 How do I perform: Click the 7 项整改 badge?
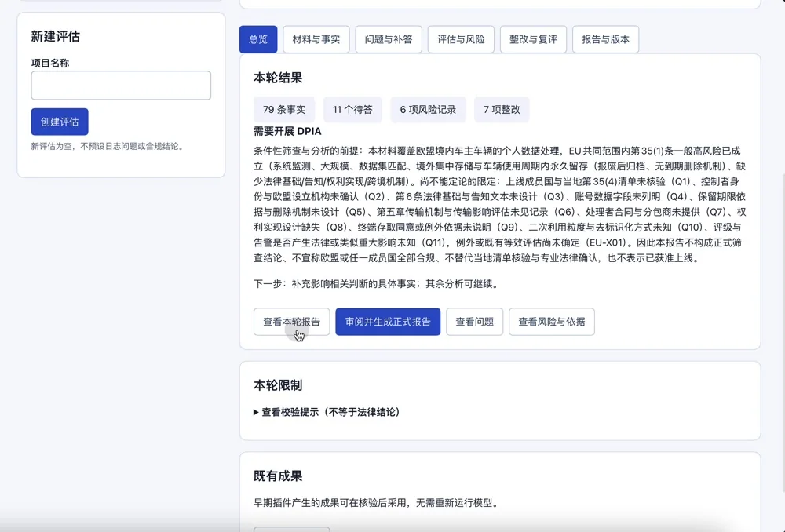click(x=502, y=110)
